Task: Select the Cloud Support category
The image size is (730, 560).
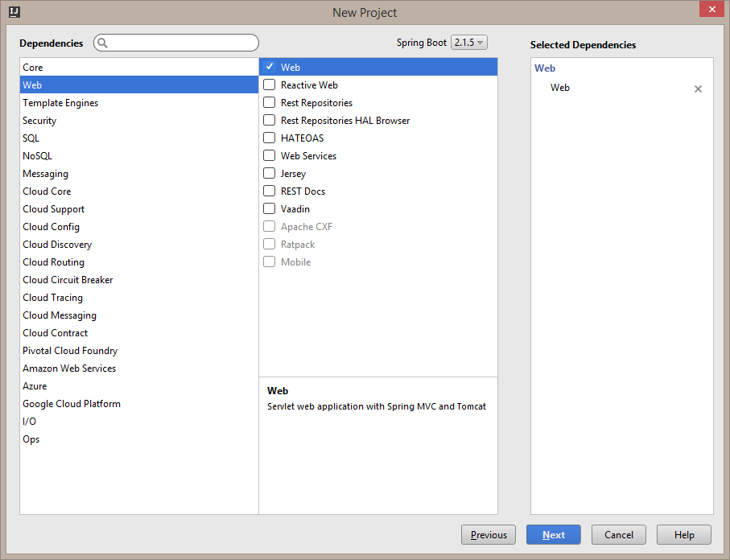Action: click(x=139, y=208)
